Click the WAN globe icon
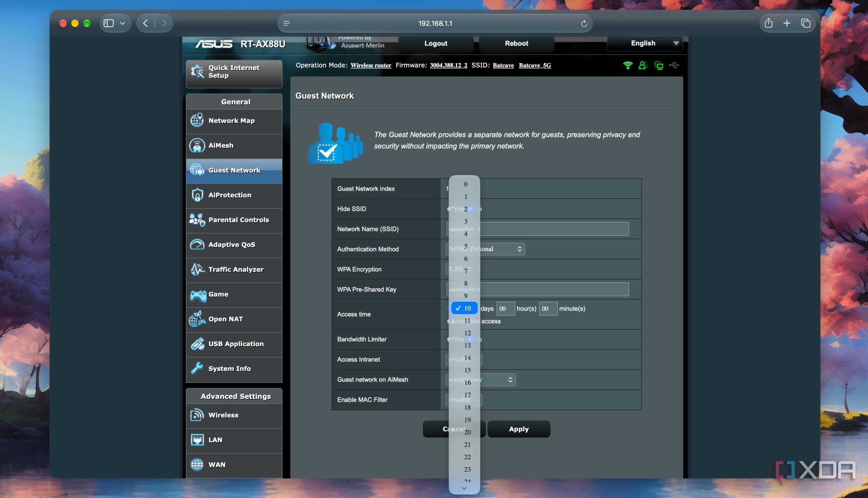The image size is (868, 498). 197,465
